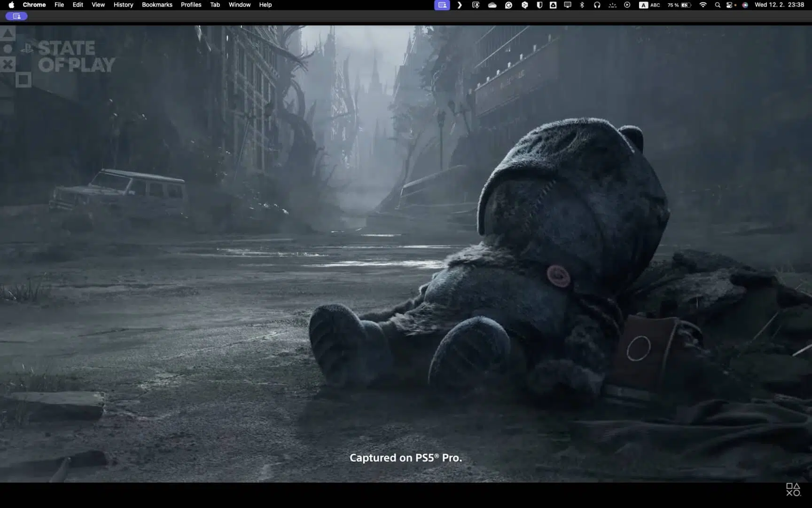The width and height of the screenshot is (812, 508).
Task: Open the headphones audio menu bar icon
Action: (597, 5)
